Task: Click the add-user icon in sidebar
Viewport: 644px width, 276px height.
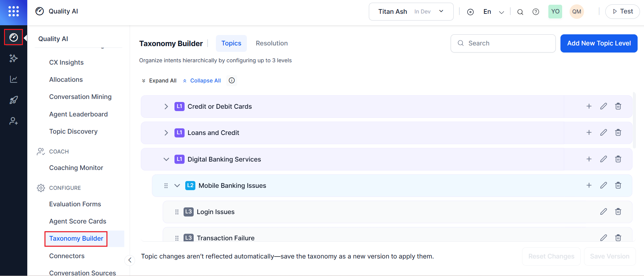Action: click(x=13, y=121)
